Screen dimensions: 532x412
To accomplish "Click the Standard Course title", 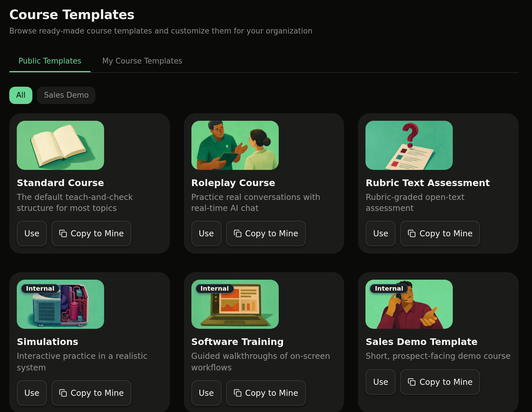I will coord(60,183).
